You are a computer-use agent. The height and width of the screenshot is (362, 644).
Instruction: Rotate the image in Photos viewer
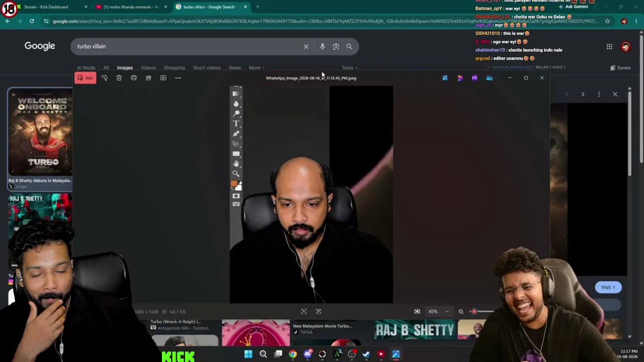(104, 78)
